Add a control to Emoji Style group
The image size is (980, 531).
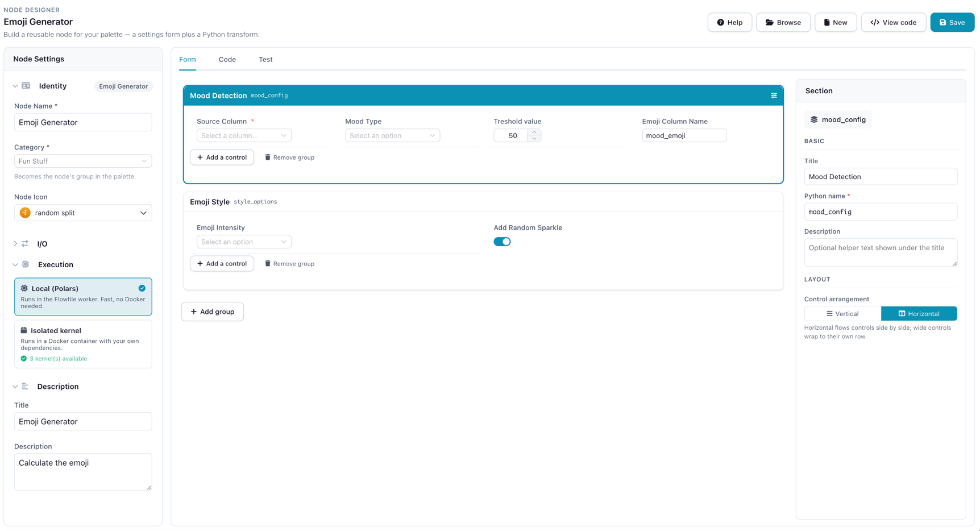coord(222,264)
